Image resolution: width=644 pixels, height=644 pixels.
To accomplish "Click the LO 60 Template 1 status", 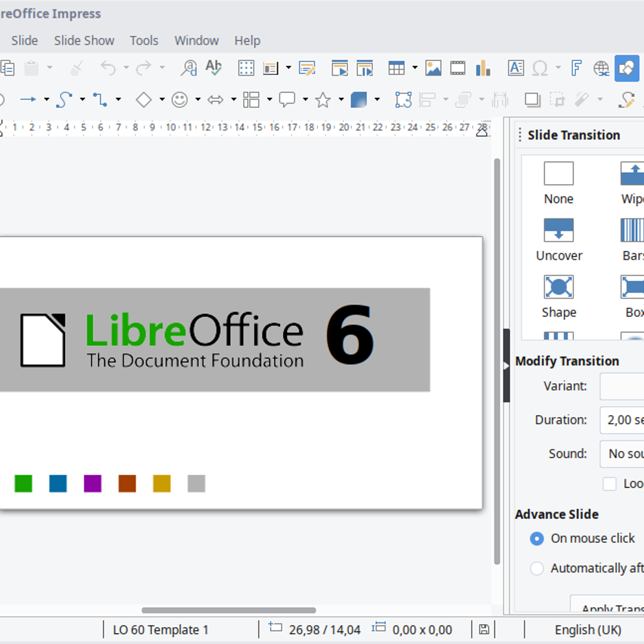I will click(x=161, y=630).
